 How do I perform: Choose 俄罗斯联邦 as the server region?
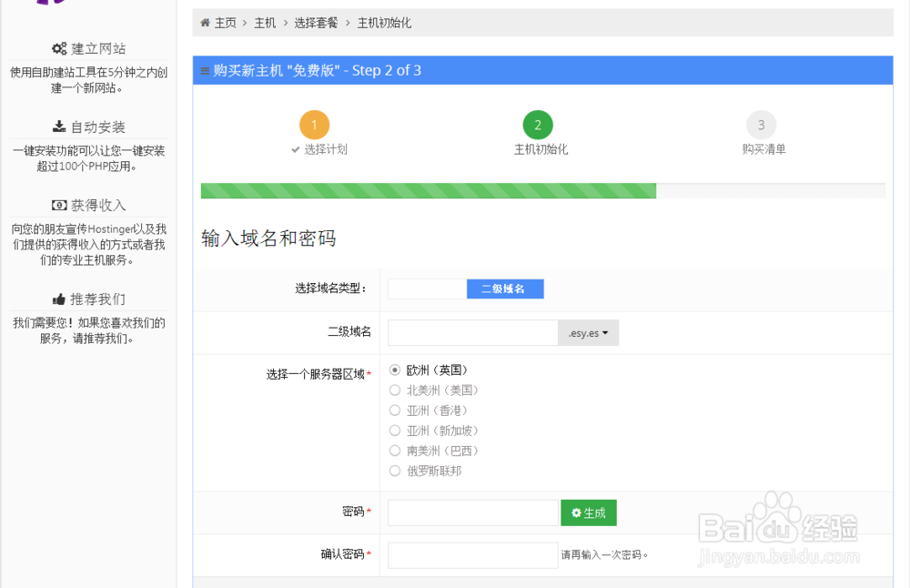tap(395, 471)
